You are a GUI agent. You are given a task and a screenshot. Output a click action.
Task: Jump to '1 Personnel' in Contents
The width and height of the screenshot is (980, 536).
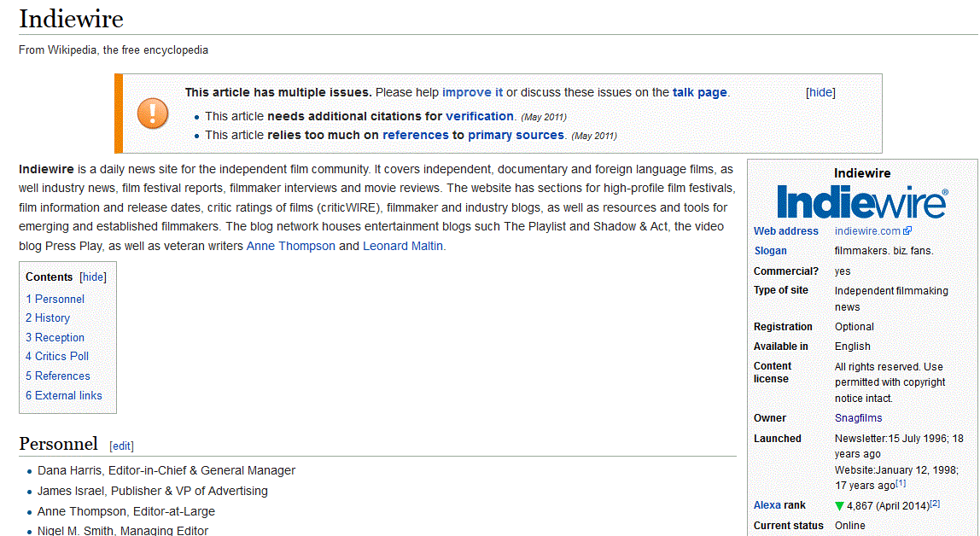[x=55, y=300]
